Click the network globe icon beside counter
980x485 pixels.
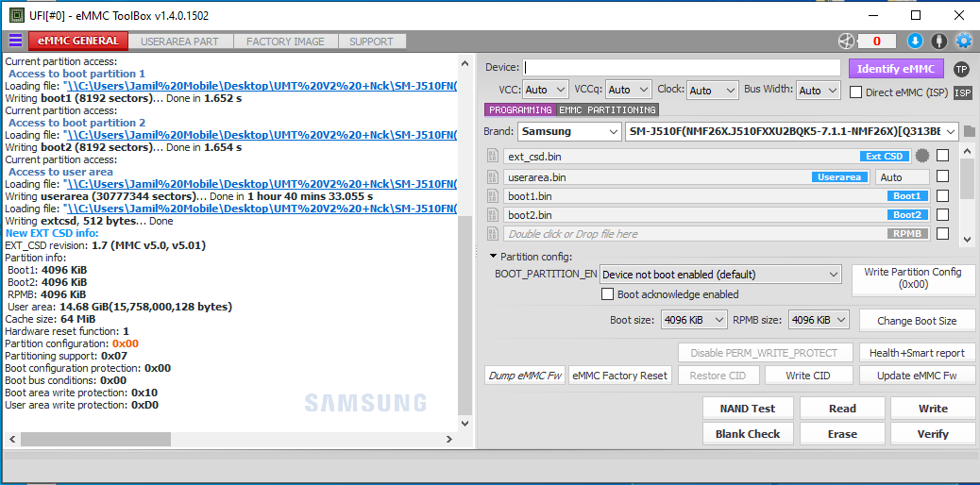846,42
